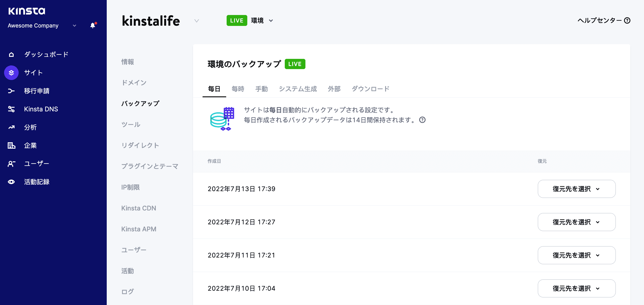644x305 pixels.
Task: Click the 企業 company building icon
Action: (11, 145)
